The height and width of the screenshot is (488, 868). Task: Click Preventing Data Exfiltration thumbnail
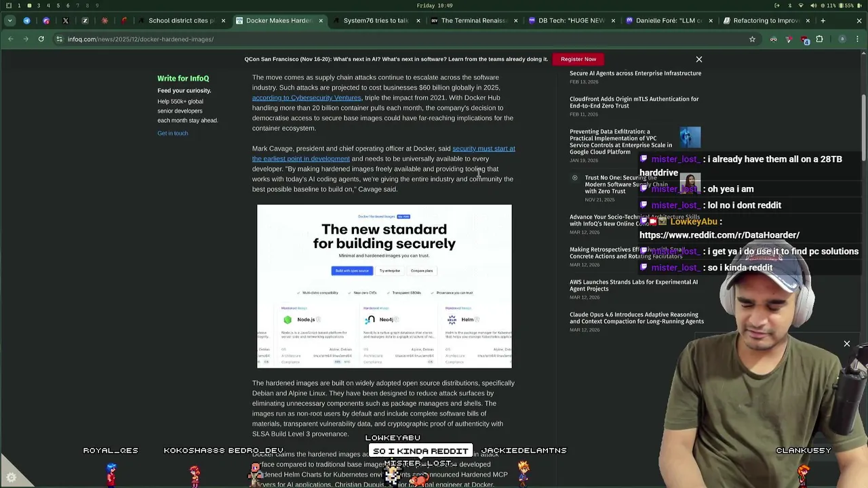point(690,138)
